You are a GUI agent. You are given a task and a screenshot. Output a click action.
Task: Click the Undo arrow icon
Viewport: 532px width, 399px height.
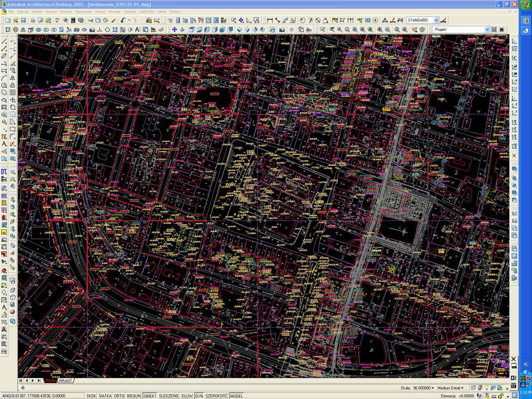coord(123,20)
